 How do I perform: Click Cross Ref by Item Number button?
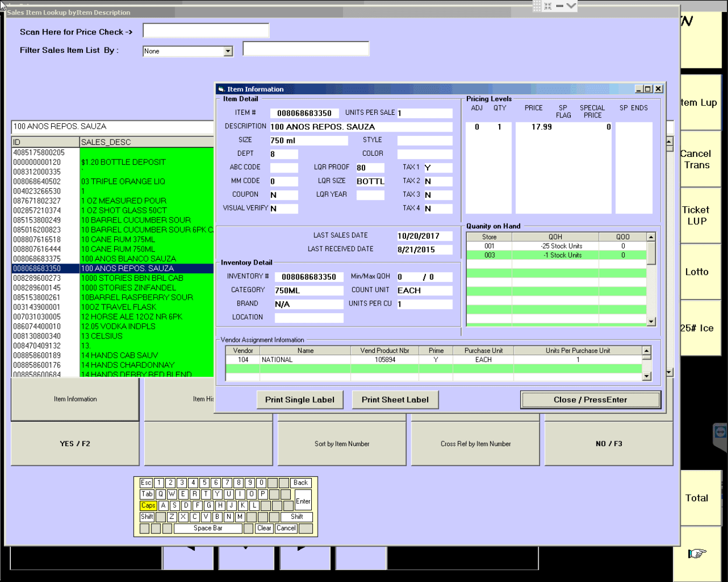tap(475, 444)
